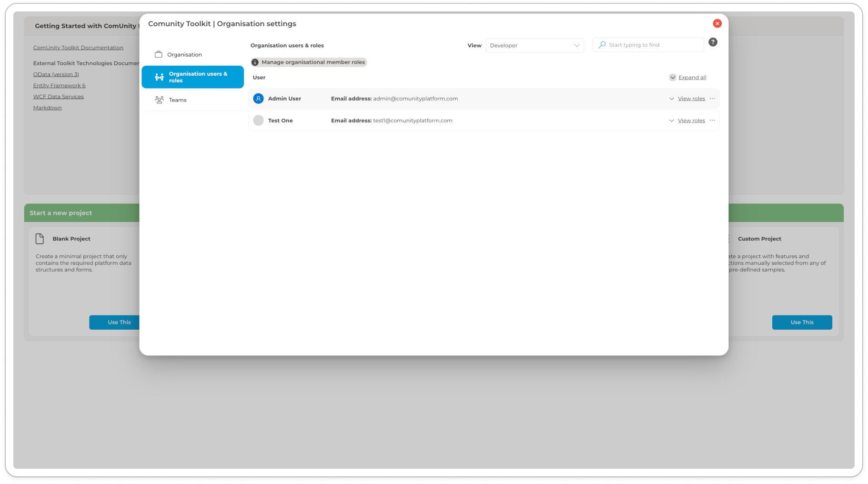Open ComUnity Toolkit Documentation link
Image resolution: width=868 pixels, height=484 pixels.
pos(78,48)
